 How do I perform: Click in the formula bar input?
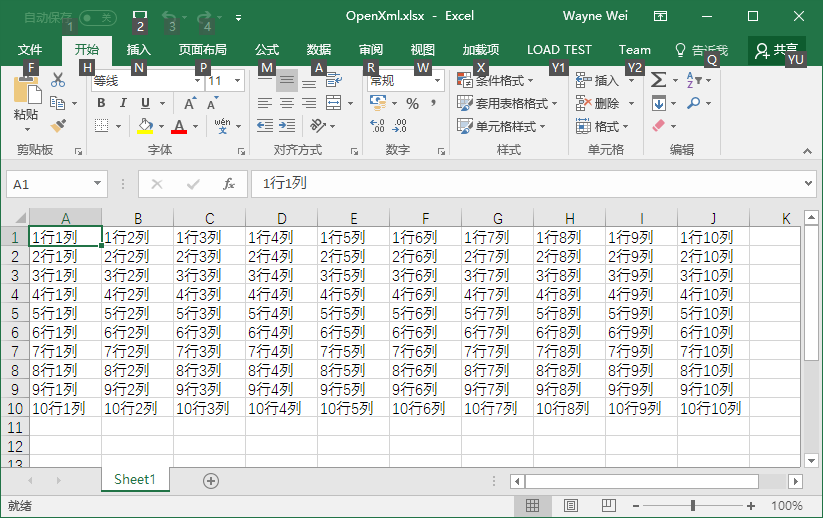click(527, 184)
